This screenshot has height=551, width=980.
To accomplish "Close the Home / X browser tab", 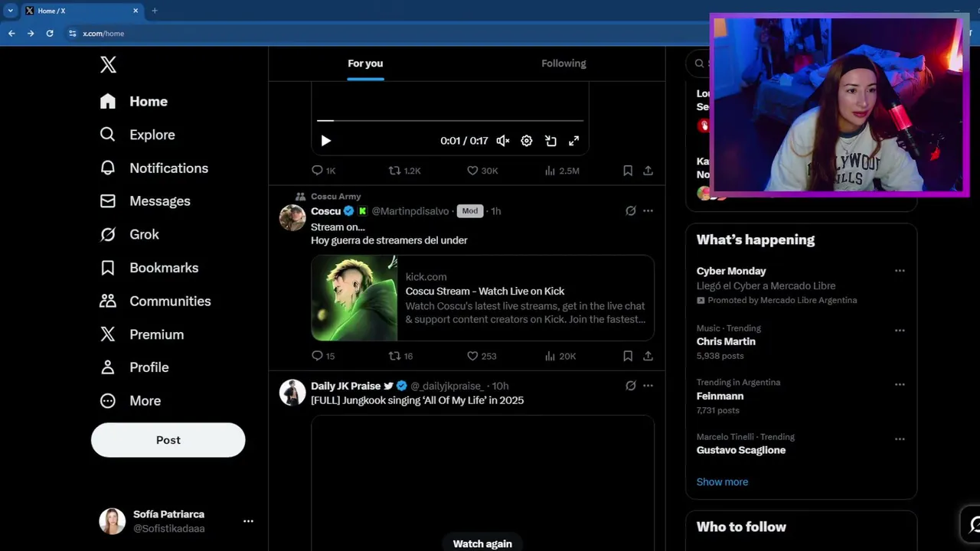I will click(136, 11).
